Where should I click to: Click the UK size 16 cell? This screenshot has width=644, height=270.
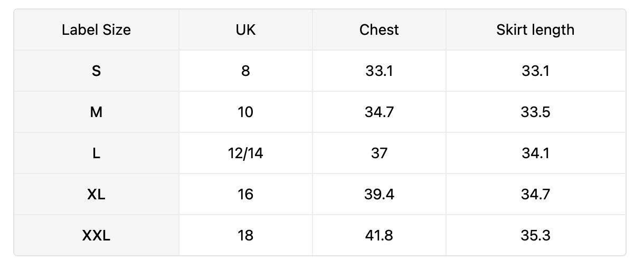pos(245,194)
